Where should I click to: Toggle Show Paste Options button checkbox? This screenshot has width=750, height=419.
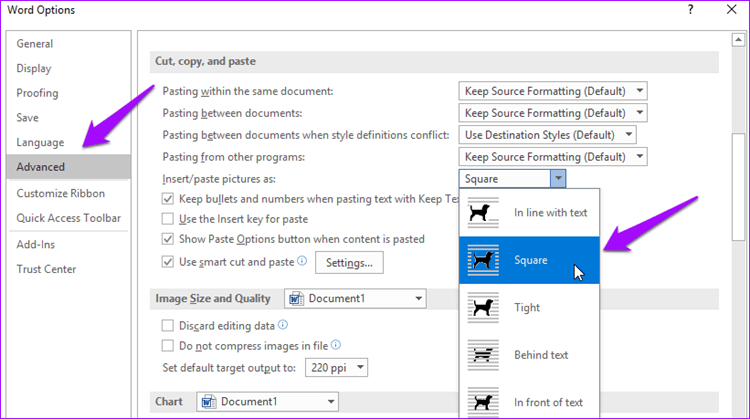167,239
